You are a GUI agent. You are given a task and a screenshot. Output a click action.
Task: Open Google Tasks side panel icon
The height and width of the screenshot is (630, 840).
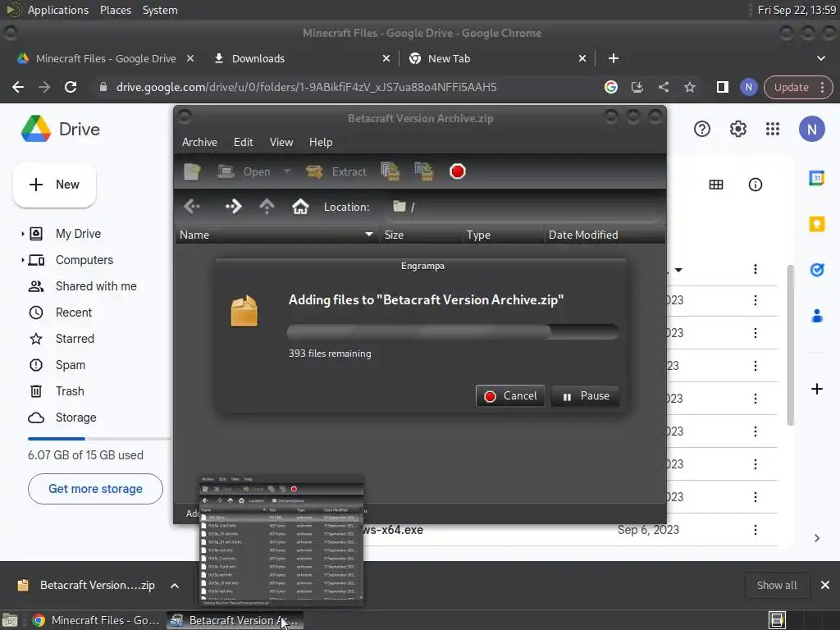816,269
